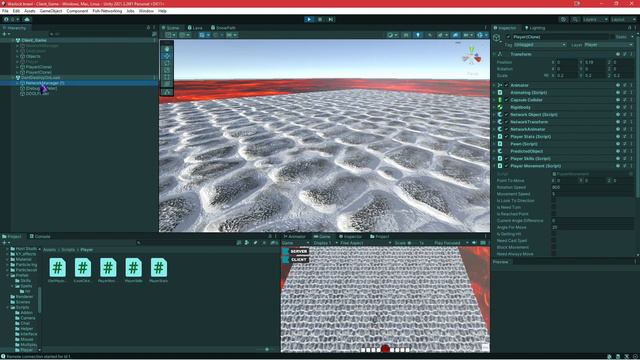The image size is (640, 360).
Task: Click the Scene orientation gizmo
Action: [472, 57]
